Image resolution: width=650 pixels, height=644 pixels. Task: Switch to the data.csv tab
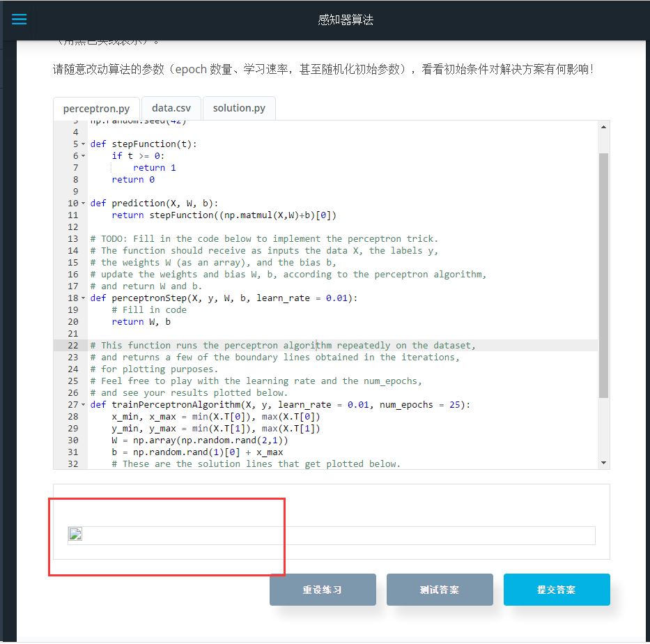click(x=171, y=108)
